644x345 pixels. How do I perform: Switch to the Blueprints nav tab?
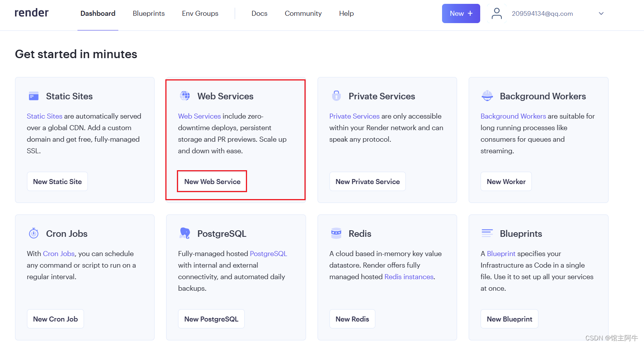(x=149, y=13)
